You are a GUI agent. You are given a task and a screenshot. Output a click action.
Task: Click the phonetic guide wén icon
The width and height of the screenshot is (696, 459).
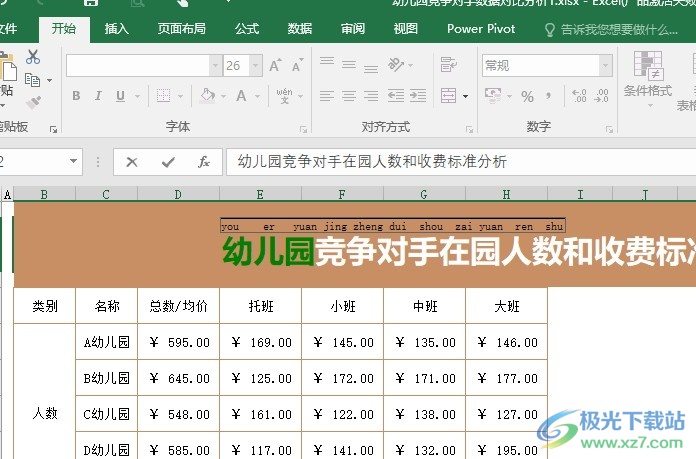click(285, 95)
